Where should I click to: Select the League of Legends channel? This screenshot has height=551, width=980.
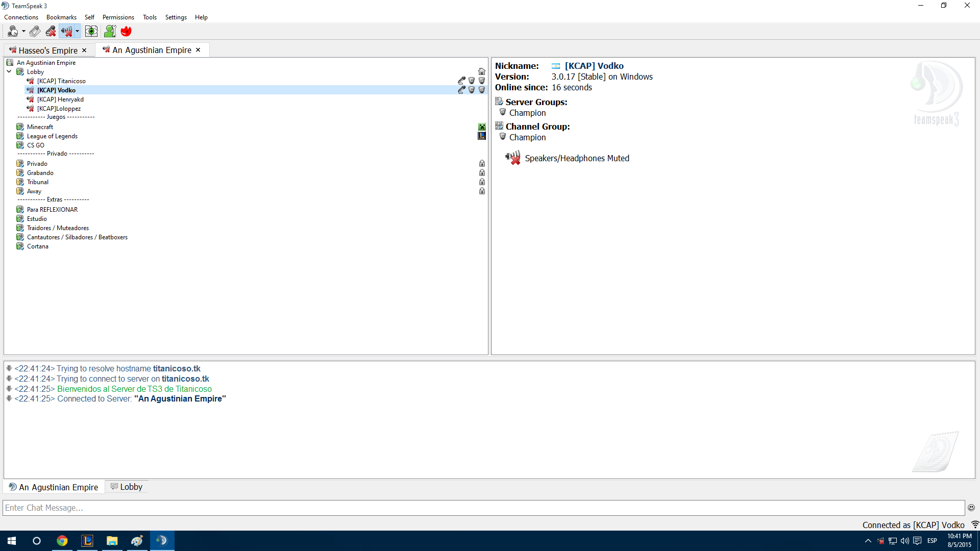click(52, 136)
